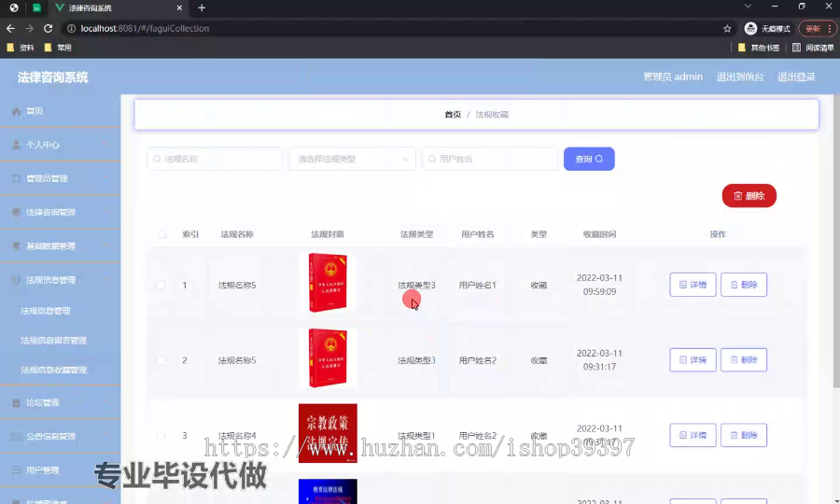Image resolution: width=840 pixels, height=504 pixels.
Task: Delete row 2 with its 删除 button
Action: coord(744,360)
